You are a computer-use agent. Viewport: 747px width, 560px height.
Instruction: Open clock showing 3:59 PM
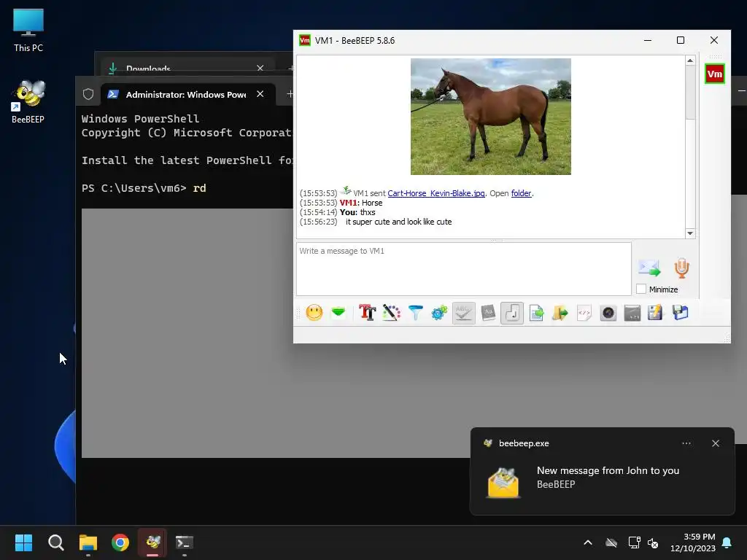tap(693, 542)
